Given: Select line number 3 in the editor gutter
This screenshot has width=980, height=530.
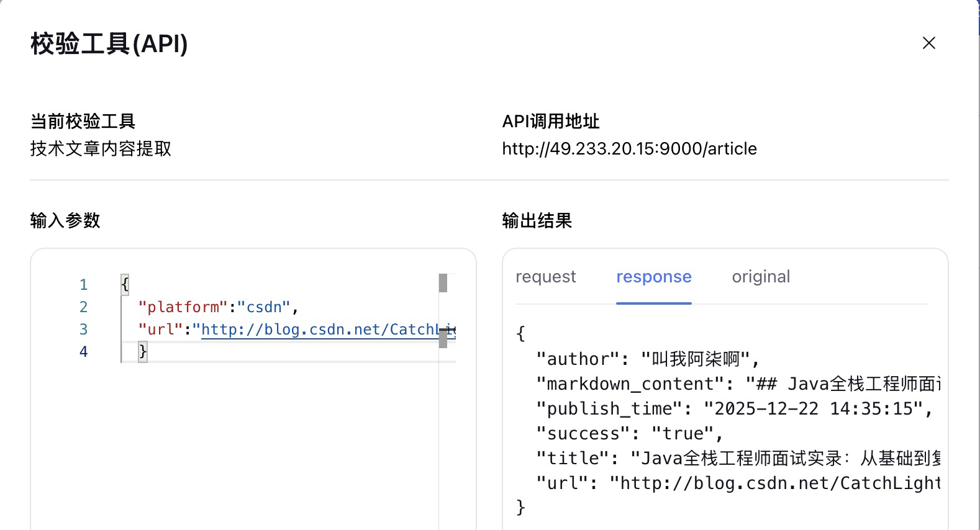Looking at the screenshot, I should tap(83, 330).
